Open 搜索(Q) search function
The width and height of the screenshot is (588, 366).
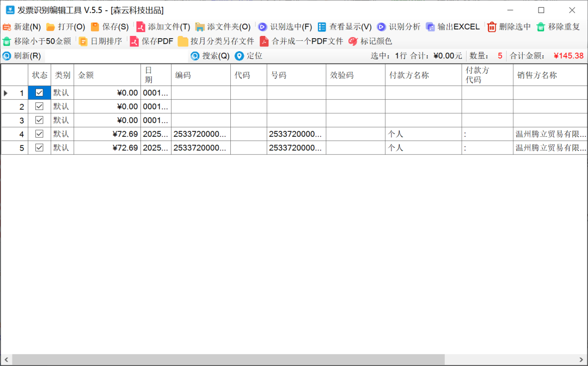(210, 56)
